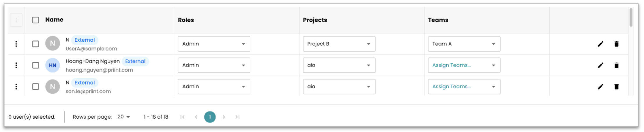644x132 pixels.
Task: Click the Projects column header
Action: click(315, 20)
